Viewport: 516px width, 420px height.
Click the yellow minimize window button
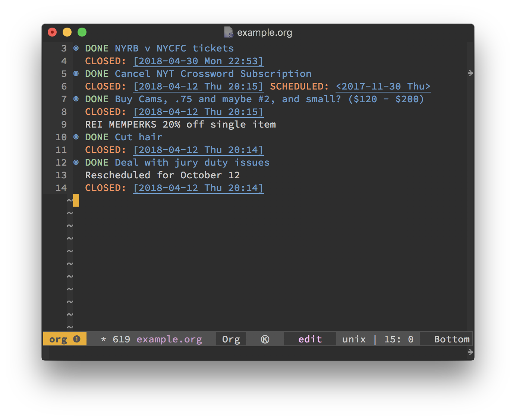coord(67,32)
